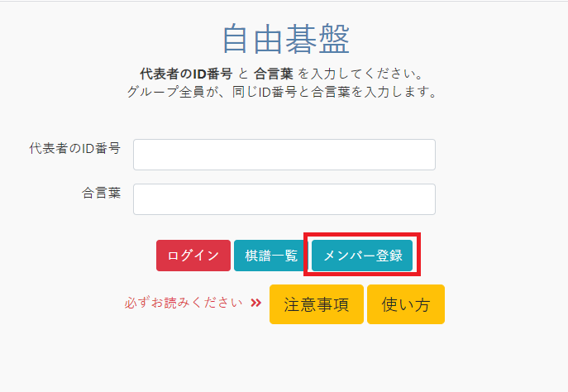568x392 pixels.
Task: Open the 使い方 how-to-use button
Action: [406, 304]
